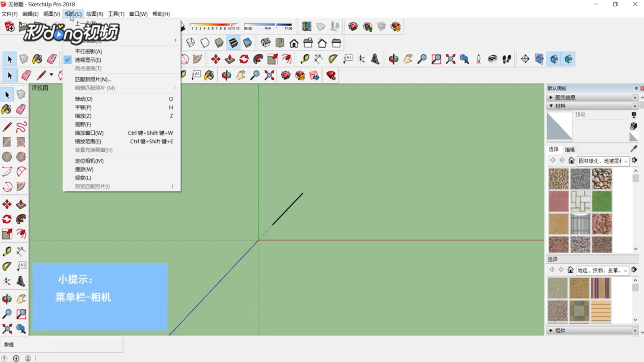The height and width of the screenshot is (362, 644).
Task: Choose 缩放范围(E) from camera menu
Action: click(x=88, y=141)
